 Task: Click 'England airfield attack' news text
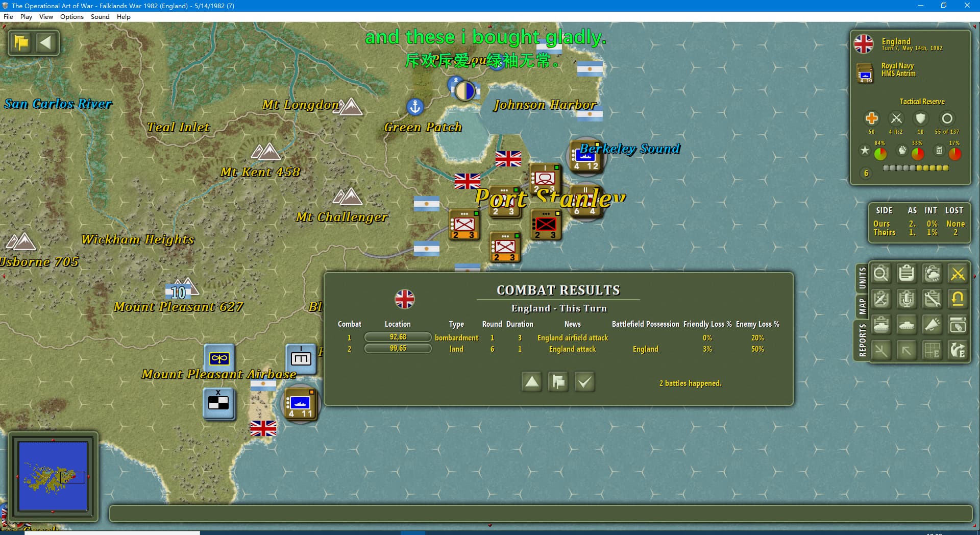click(x=573, y=337)
